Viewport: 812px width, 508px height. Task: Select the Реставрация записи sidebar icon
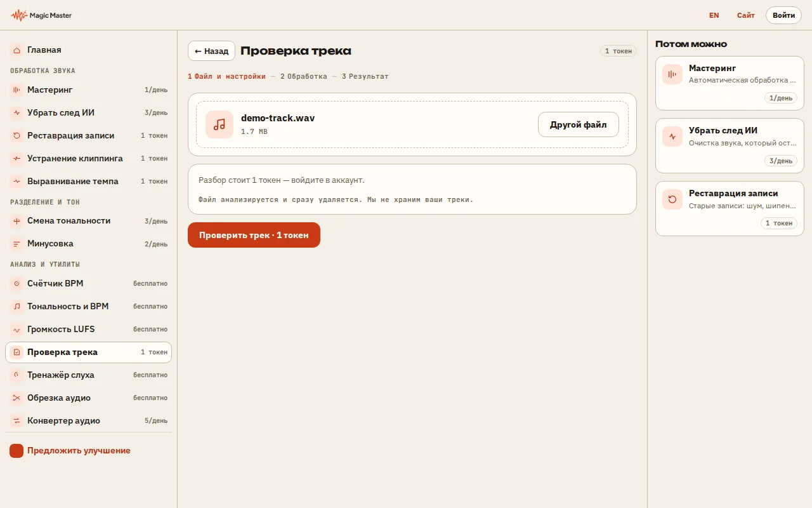tap(16, 136)
